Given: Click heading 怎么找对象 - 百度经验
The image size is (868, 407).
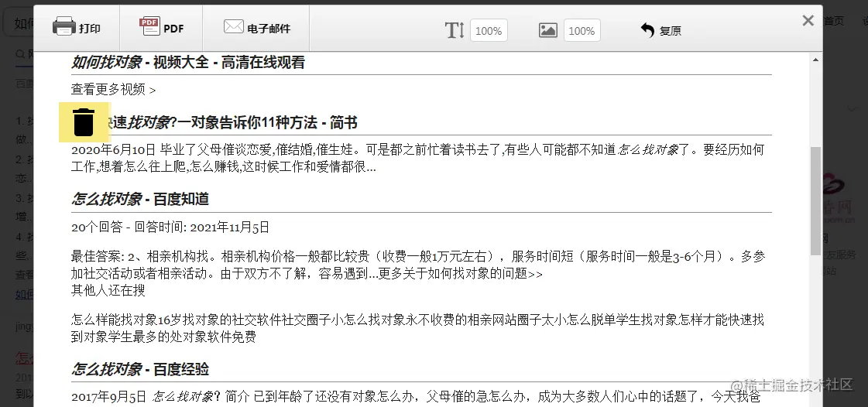Looking at the screenshot, I should (x=140, y=369).
